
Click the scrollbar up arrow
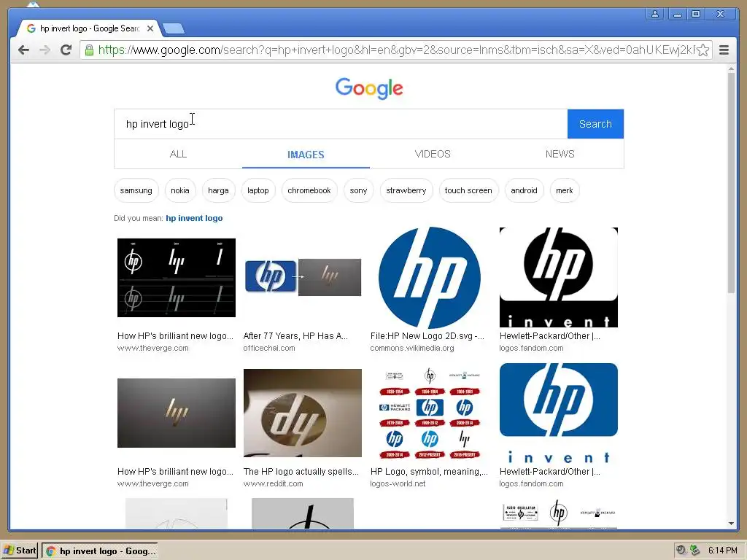(731, 69)
